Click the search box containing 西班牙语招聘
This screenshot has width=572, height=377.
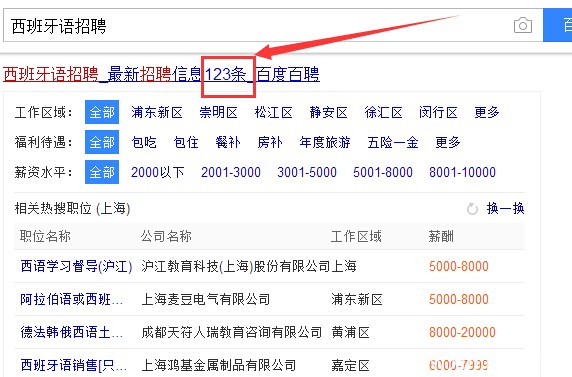(x=273, y=26)
